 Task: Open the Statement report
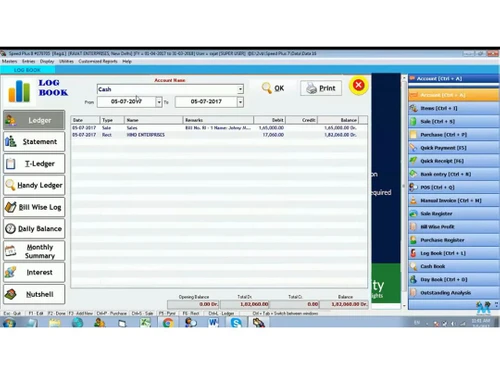click(34, 142)
